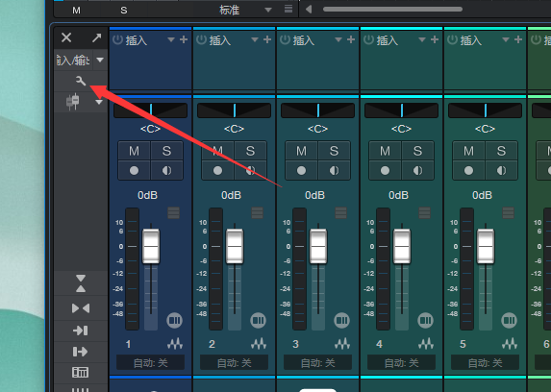Mute channel 1
The width and height of the screenshot is (551, 392).
click(x=135, y=151)
